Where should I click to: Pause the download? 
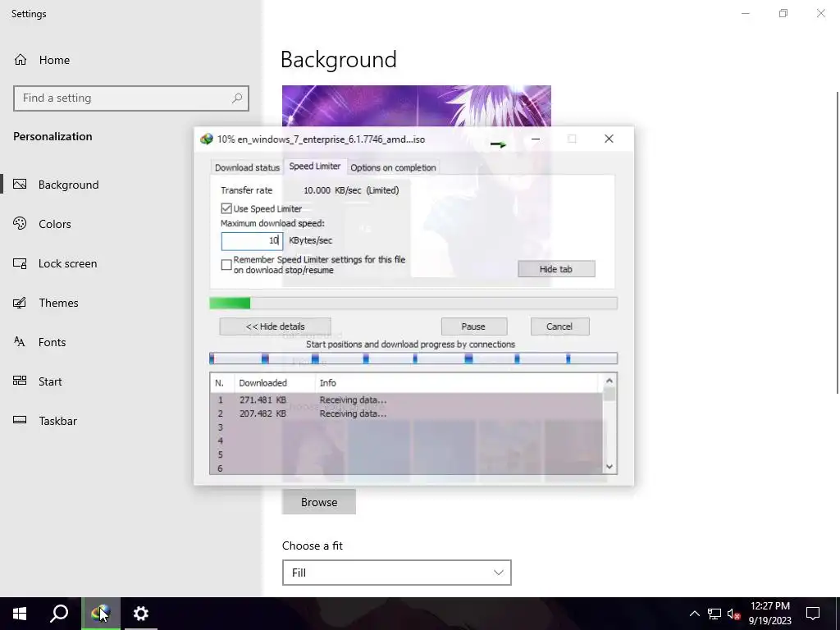[x=473, y=326]
